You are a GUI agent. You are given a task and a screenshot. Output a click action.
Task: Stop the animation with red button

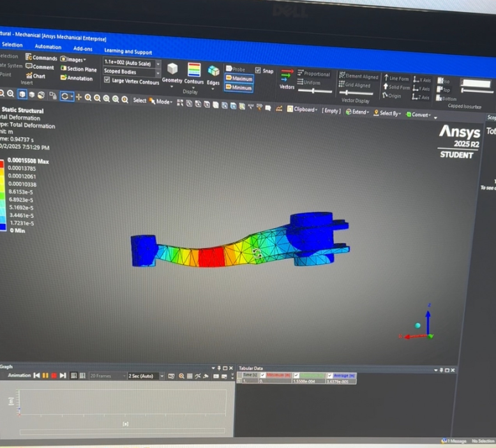click(x=54, y=375)
